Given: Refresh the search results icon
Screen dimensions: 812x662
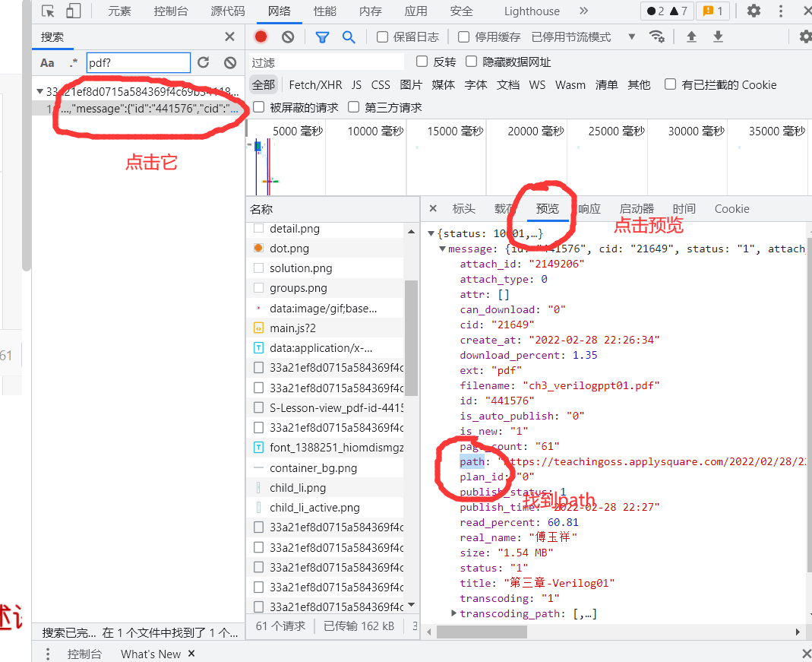Looking at the screenshot, I should [x=204, y=62].
